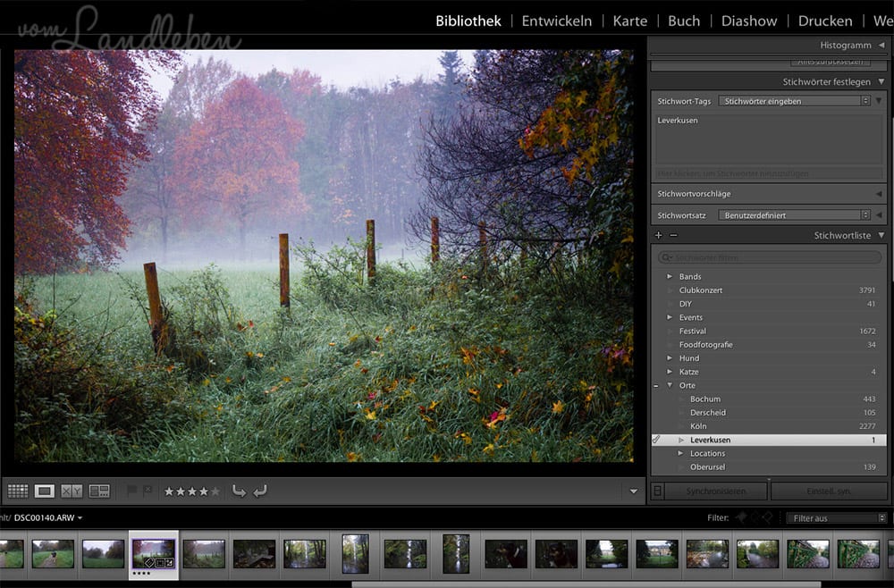Select the Bochum keyword row
Viewport: 894px width, 588px height.
tap(769, 399)
